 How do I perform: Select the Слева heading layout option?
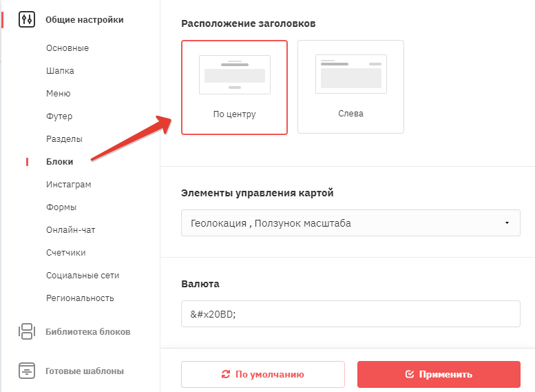click(350, 87)
